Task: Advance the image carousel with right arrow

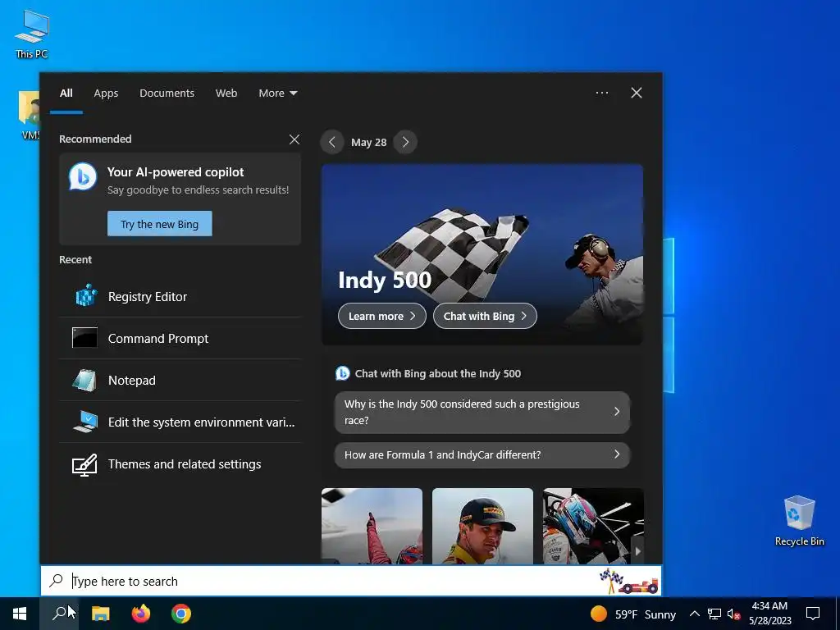Action: coord(637,551)
